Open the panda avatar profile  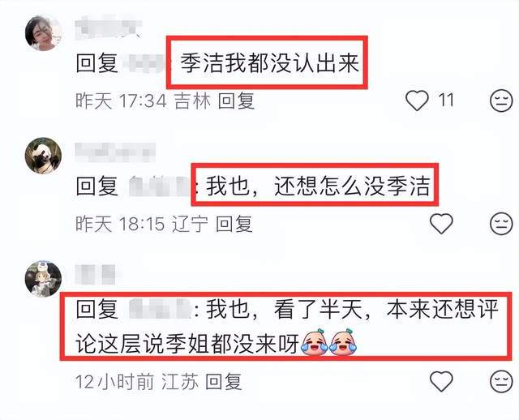[43, 156]
